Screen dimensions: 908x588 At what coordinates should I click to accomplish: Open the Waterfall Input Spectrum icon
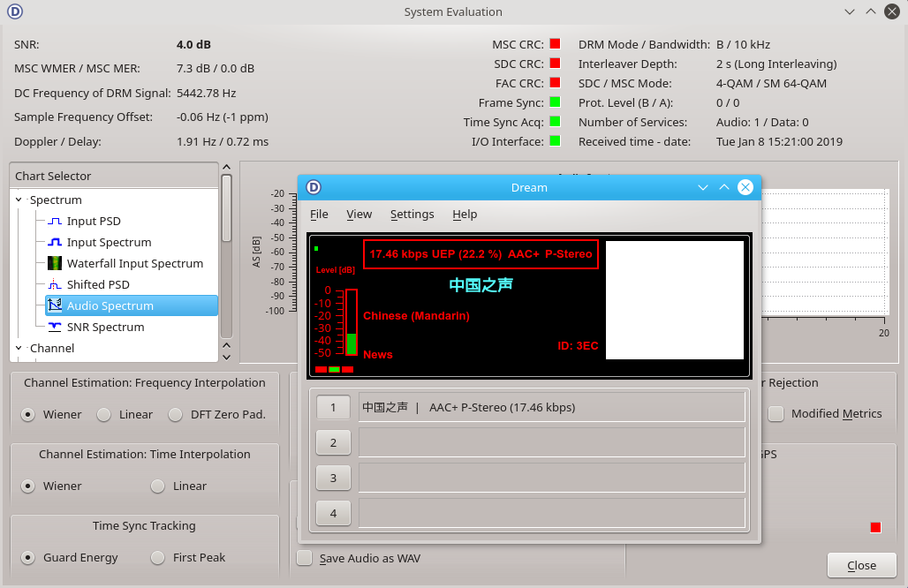[x=55, y=263]
